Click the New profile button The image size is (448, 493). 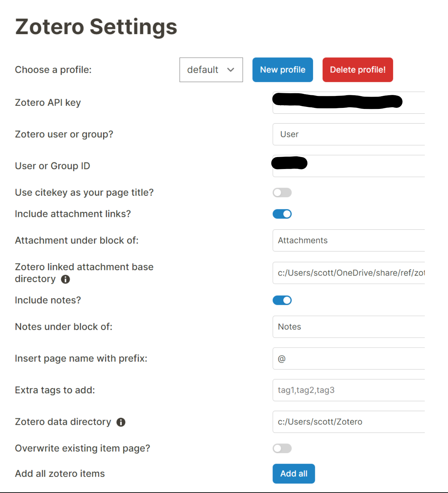[282, 70]
